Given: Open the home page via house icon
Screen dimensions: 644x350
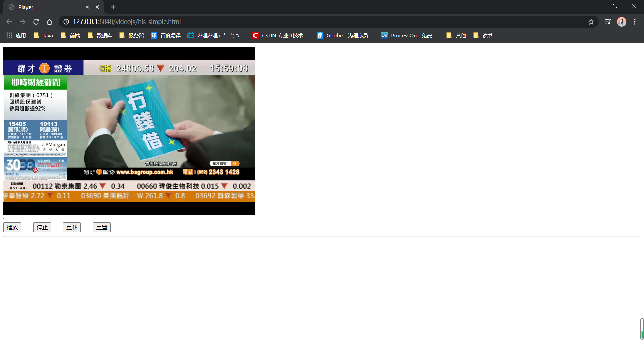Looking at the screenshot, I should [50, 22].
